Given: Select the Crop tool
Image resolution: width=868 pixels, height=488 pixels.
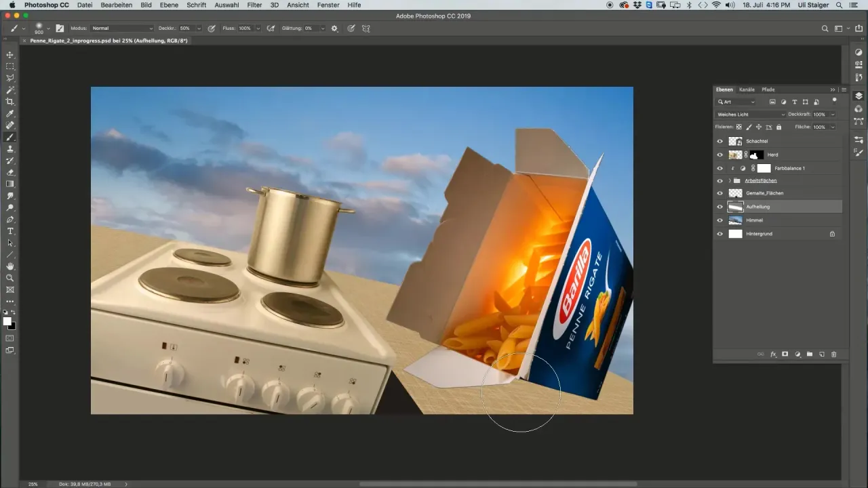Looking at the screenshot, I should (x=10, y=102).
